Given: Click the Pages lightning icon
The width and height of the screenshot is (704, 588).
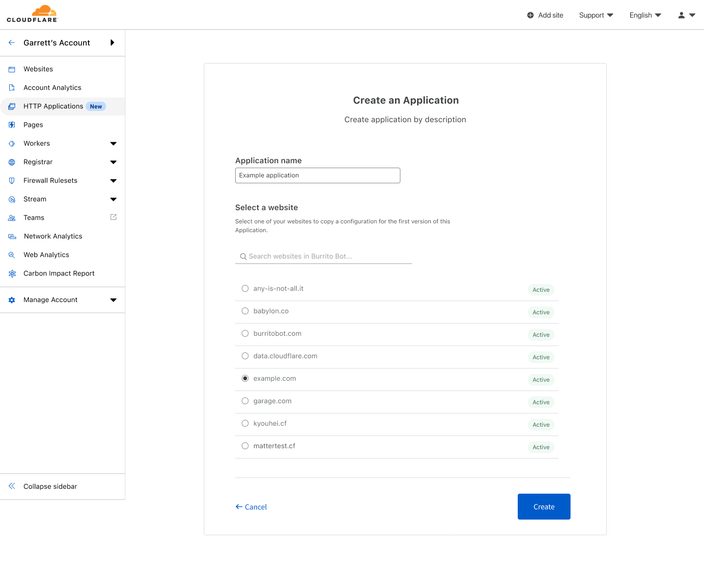Looking at the screenshot, I should [x=12, y=125].
